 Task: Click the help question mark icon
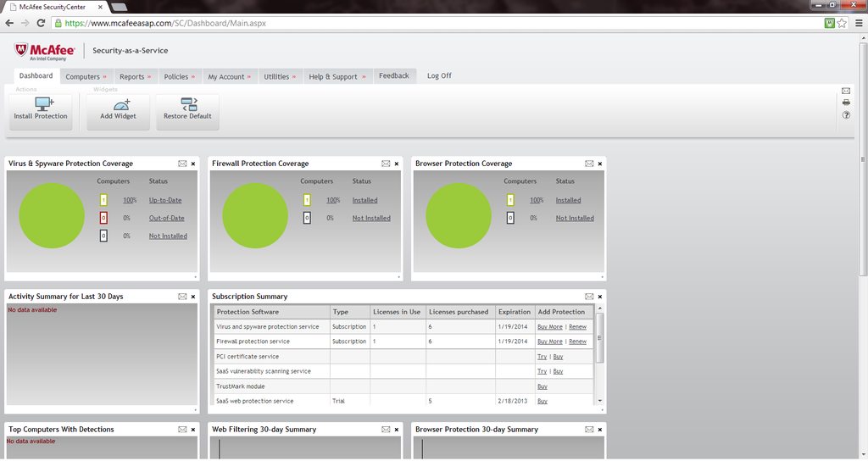tap(846, 115)
